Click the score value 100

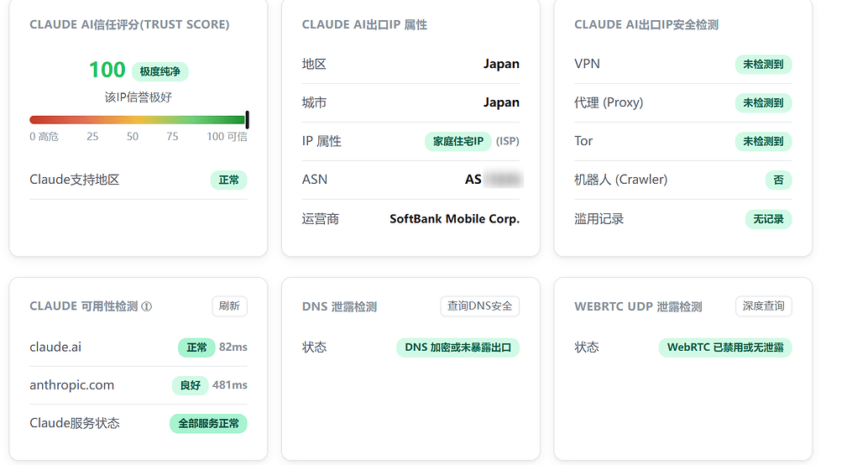tap(107, 70)
